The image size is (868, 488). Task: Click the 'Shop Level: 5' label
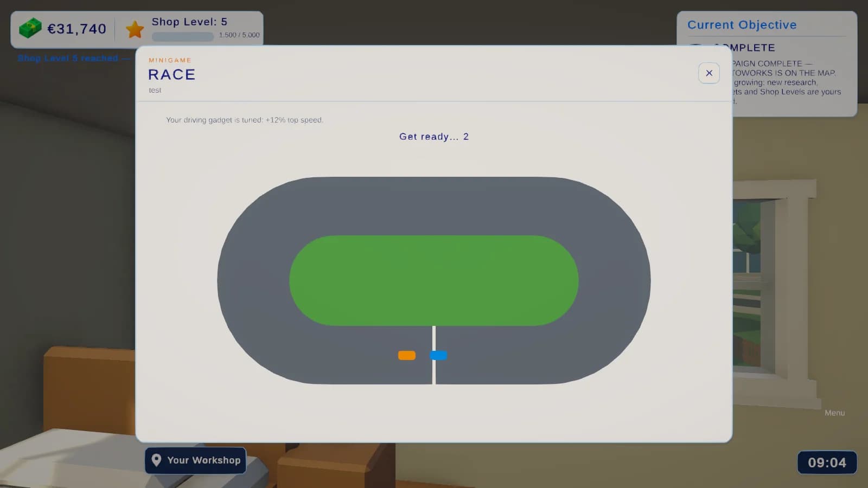tap(189, 22)
